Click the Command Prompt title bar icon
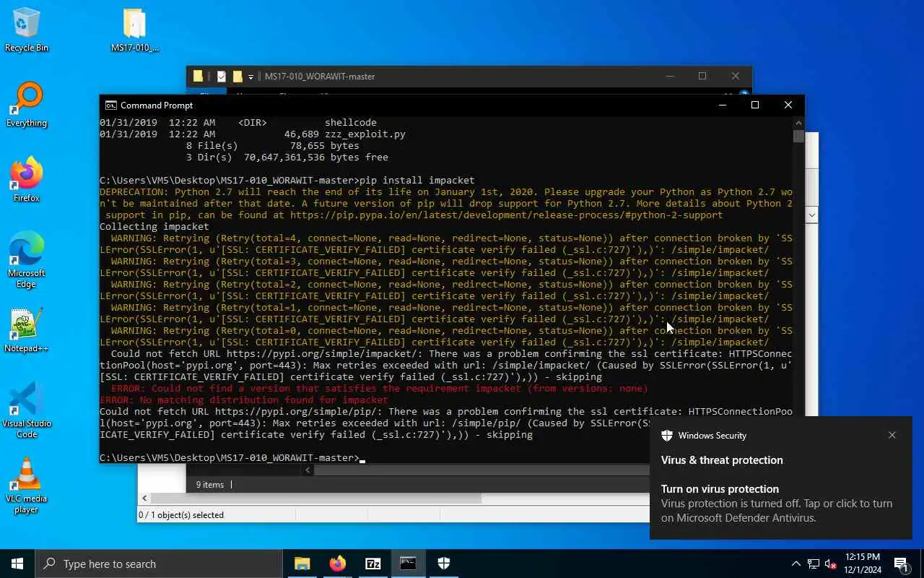The width and height of the screenshot is (924, 578). [x=110, y=105]
